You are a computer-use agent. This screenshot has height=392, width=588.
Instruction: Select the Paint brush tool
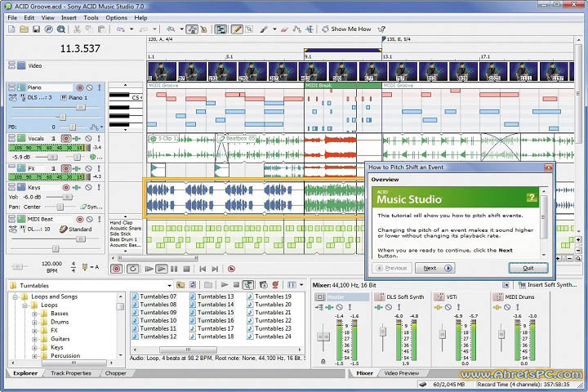pos(264,29)
